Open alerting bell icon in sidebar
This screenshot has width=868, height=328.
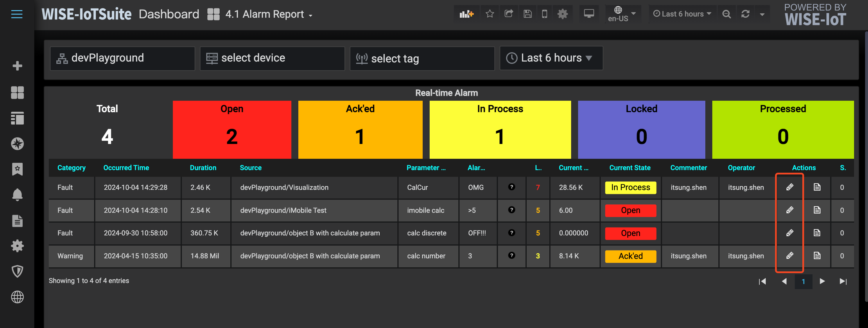pos(17,195)
